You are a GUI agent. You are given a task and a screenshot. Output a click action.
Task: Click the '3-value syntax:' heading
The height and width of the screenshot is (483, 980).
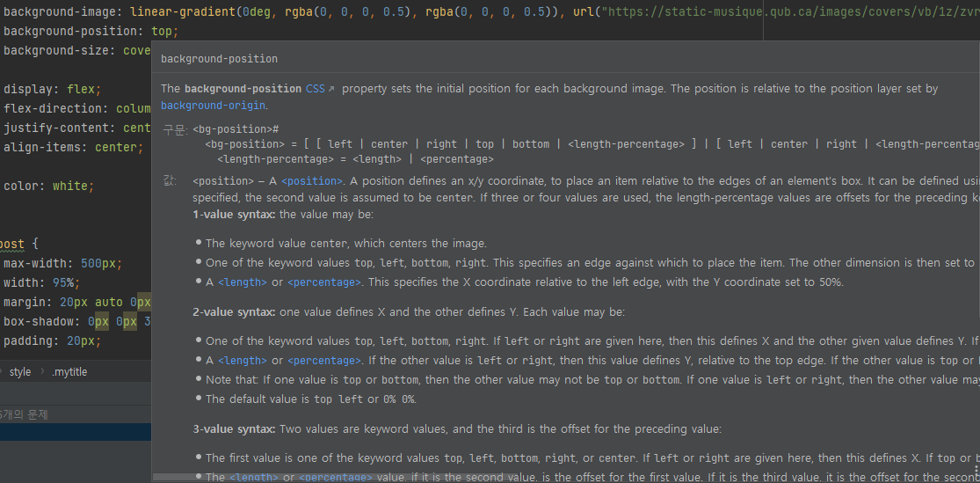(x=235, y=429)
